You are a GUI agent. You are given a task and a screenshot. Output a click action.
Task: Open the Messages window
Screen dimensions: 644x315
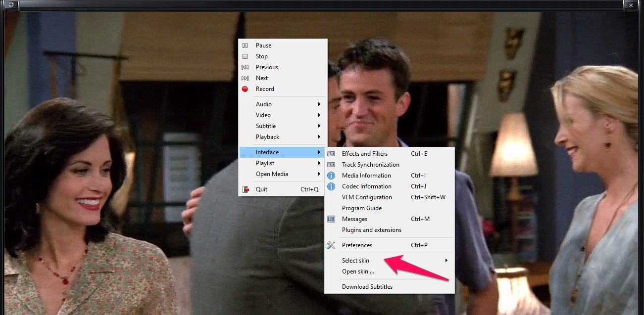[x=354, y=219]
